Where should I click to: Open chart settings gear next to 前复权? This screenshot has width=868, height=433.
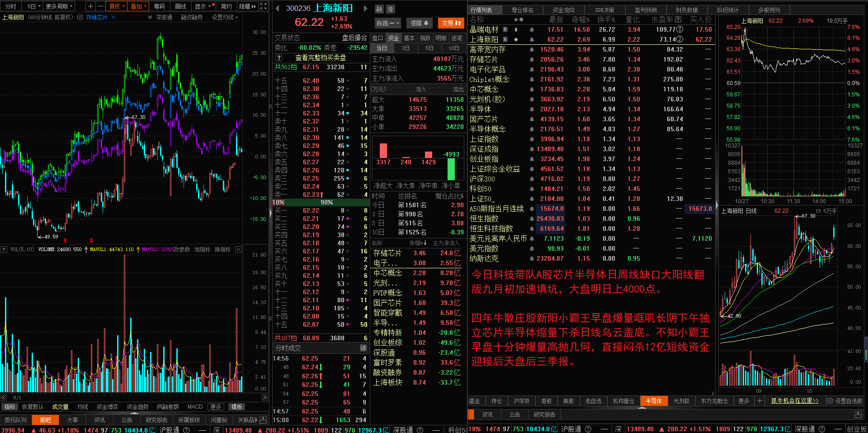pyautogui.click(x=80, y=17)
